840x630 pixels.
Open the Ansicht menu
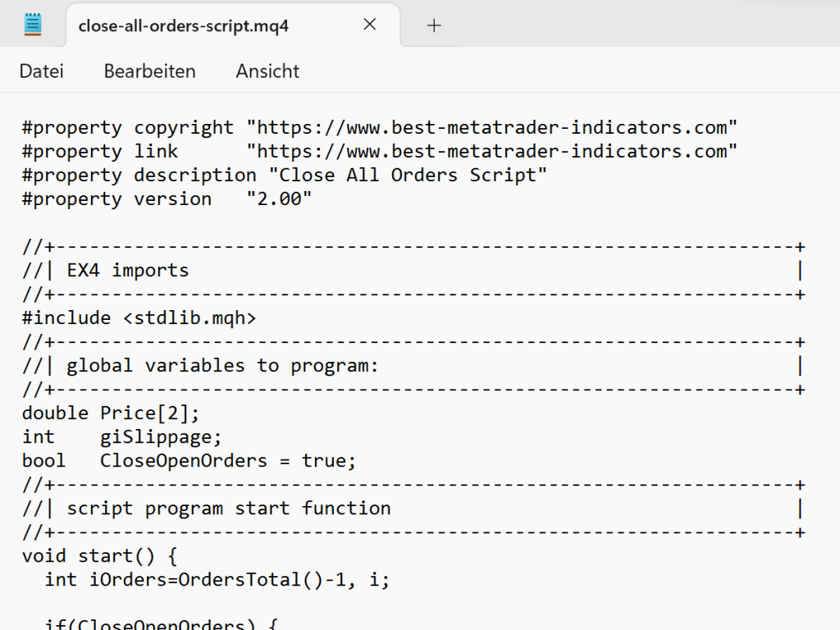click(267, 71)
